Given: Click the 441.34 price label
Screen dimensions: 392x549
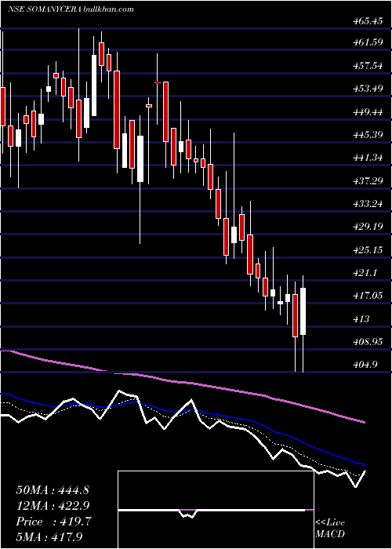Looking at the screenshot, I should [368, 158].
